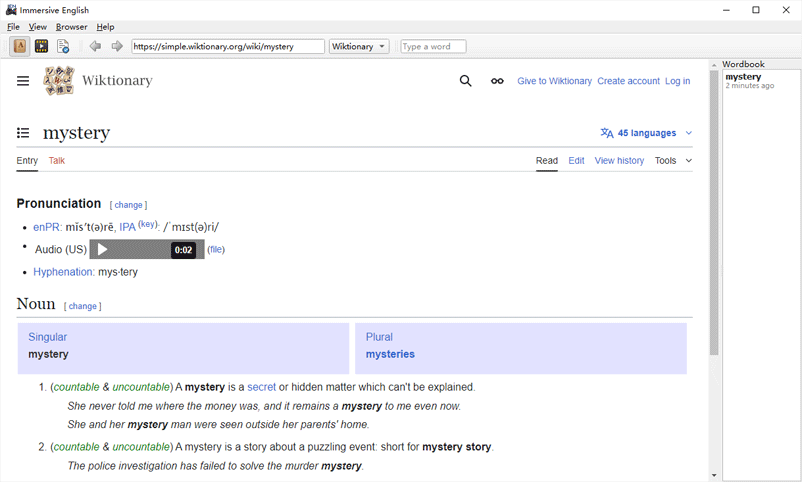The height and width of the screenshot is (482, 802).
Task: Click Give to Wiktionary link
Action: tap(554, 81)
